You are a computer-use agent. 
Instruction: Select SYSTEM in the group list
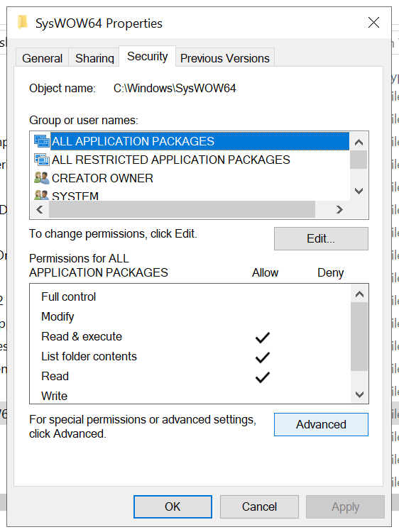(75, 196)
